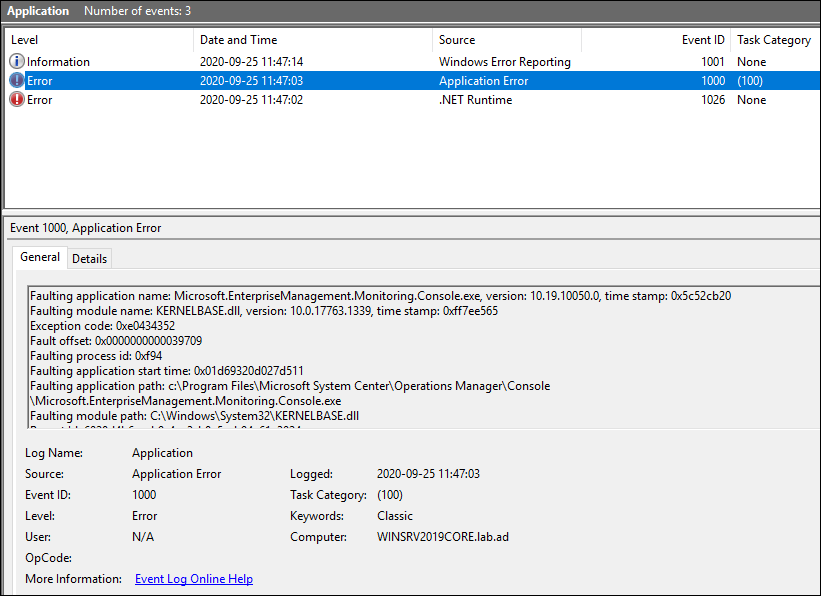This screenshot has width=821, height=596.
Task: Open the Event Log Online Help link
Action: (x=194, y=579)
